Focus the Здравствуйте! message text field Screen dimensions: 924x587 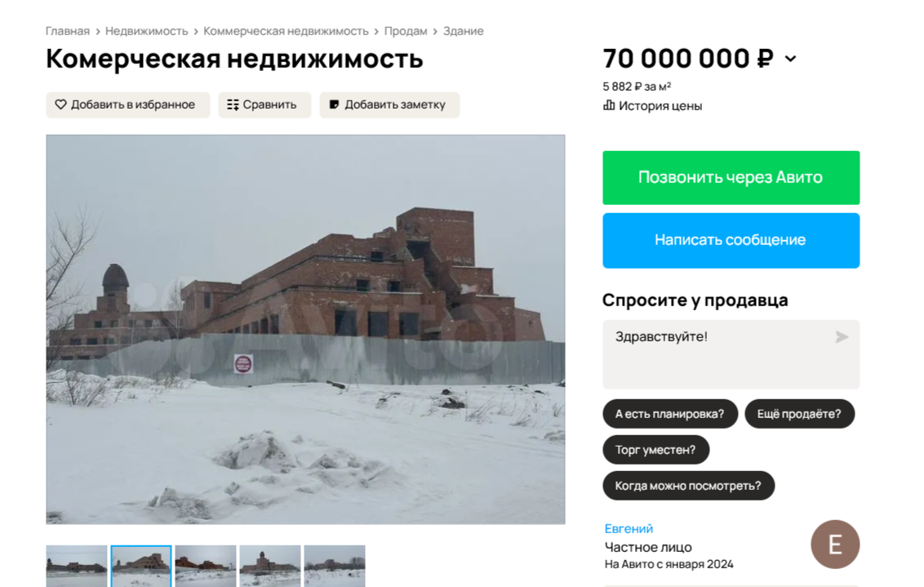(x=731, y=354)
